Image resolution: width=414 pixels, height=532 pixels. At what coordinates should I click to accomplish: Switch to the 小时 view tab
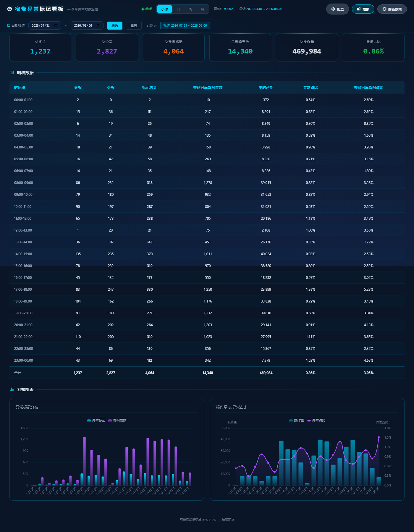pos(164,9)
